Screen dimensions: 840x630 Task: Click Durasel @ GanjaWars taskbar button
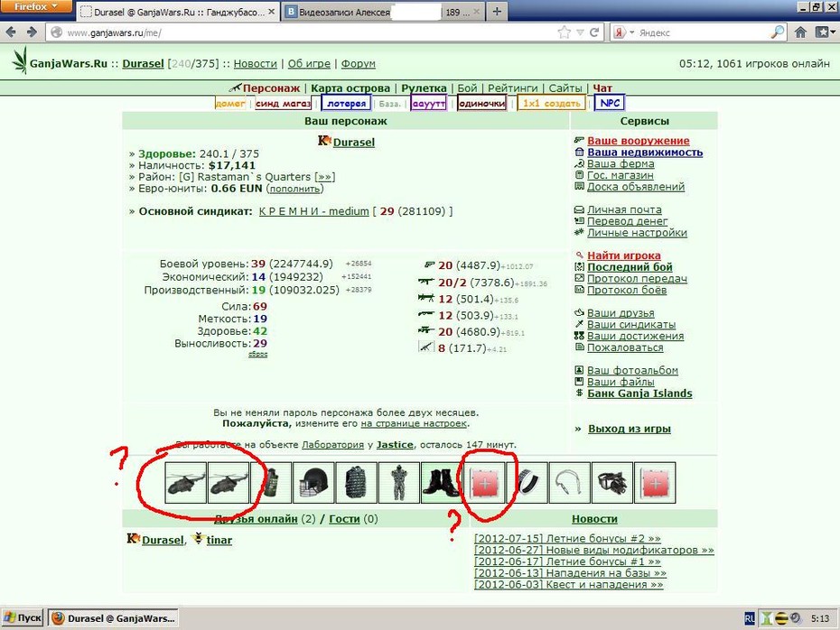[114, 618]
